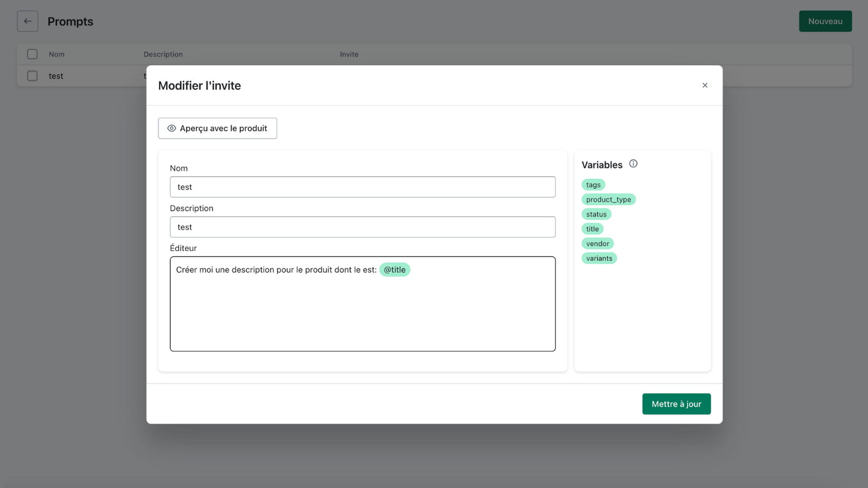Check the checkbox for the test row

[x=33, y=76]
